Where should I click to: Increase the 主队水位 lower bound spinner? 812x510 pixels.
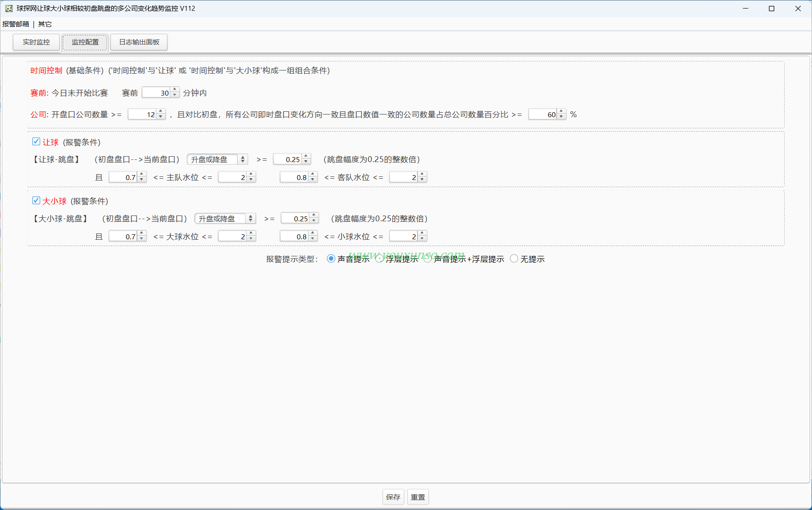[x=142, y=174]
